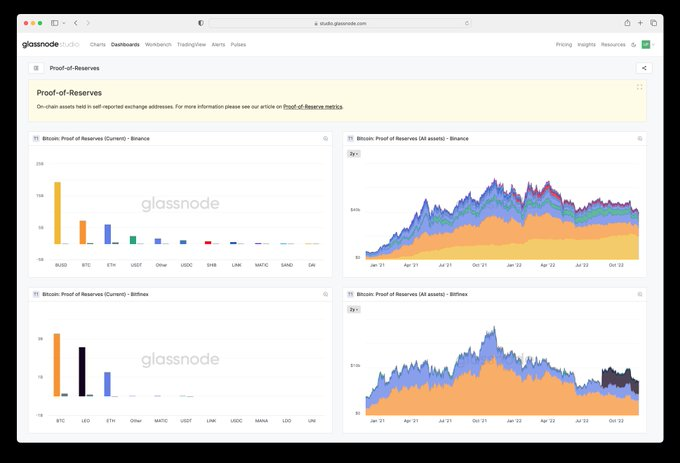Image resolution: width=680 pixels, height=463 pixels.
Task: Open the Workbench menu item
Action: point(158,45)
